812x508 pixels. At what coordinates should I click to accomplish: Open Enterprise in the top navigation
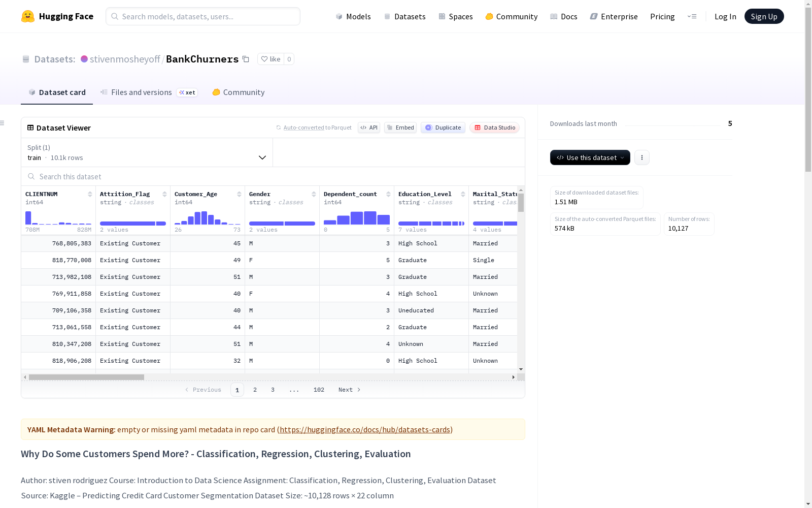(614, 16)
